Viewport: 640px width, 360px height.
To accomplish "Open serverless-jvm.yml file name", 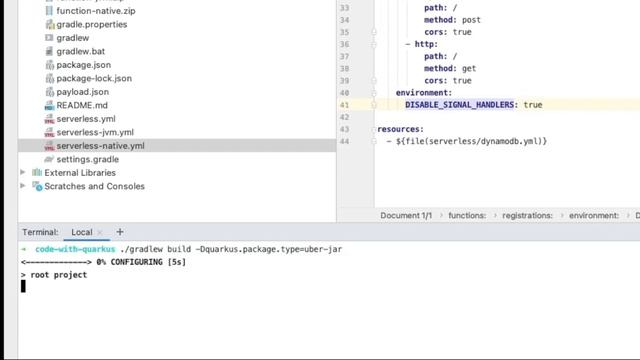I will [95, 132].
